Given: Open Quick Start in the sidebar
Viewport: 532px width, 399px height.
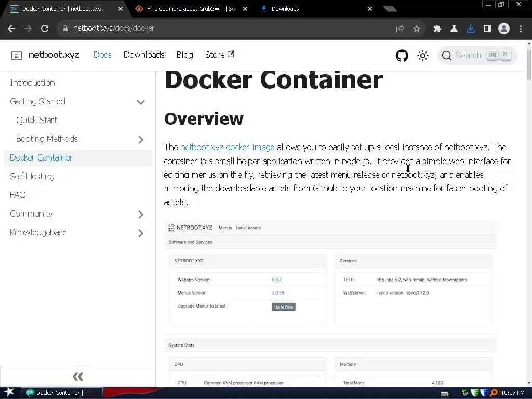Looking at the screenshot, I should point(37,120).
